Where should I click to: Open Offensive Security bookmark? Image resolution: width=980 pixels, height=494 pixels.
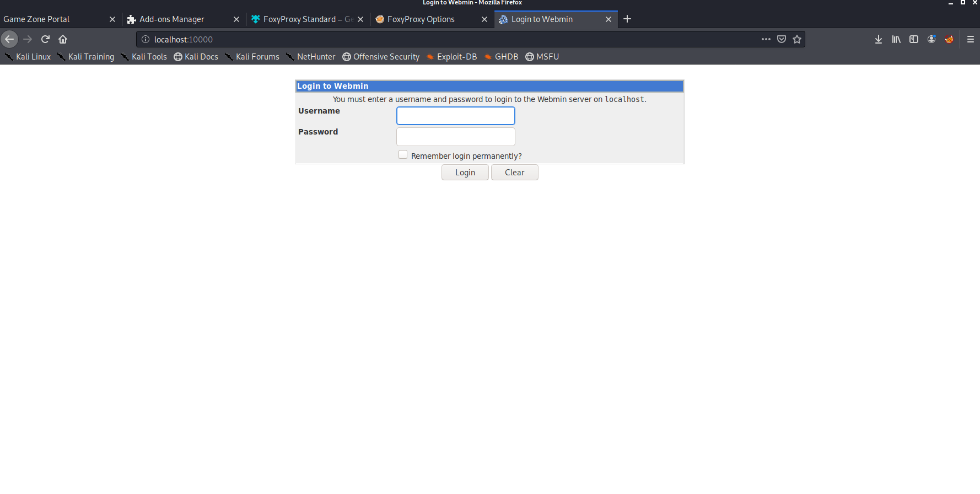tap(381, 57)
